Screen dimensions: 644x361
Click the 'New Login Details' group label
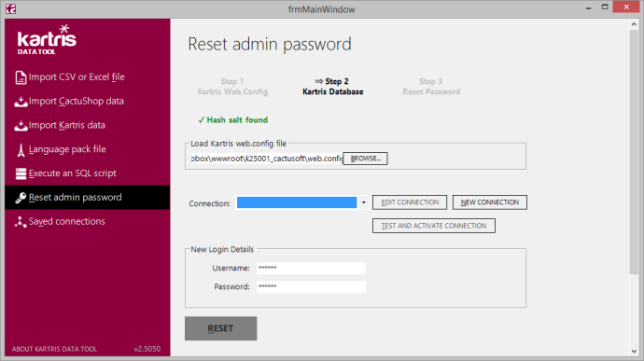pos(222,250)
